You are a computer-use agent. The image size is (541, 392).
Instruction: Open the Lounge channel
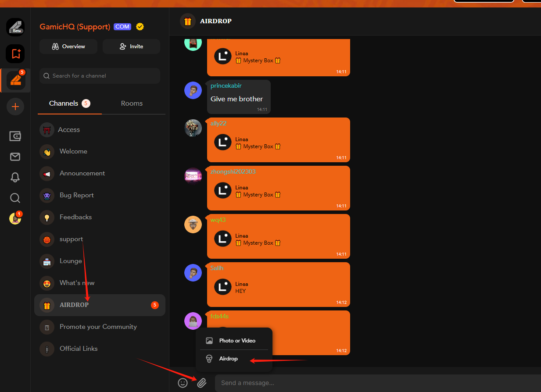(x=100, y=261)
